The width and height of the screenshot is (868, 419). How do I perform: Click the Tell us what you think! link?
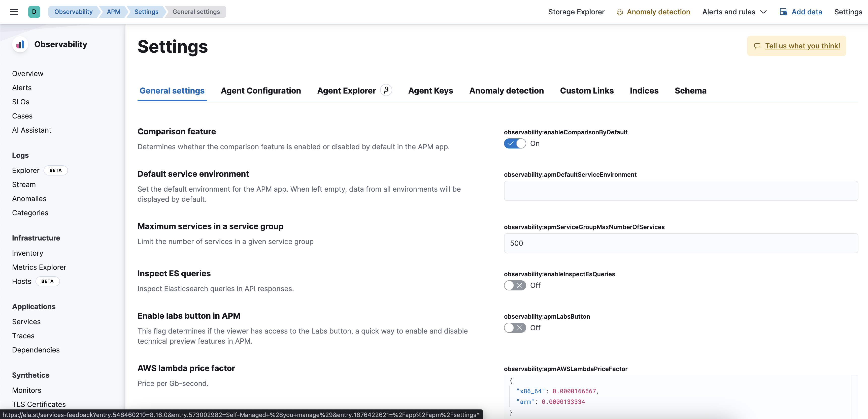(802, 46)
